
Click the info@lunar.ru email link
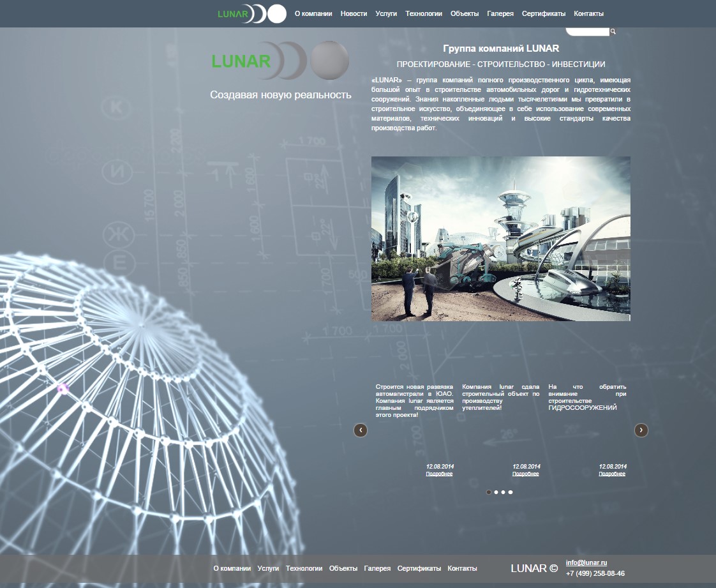tap(586, 562)
